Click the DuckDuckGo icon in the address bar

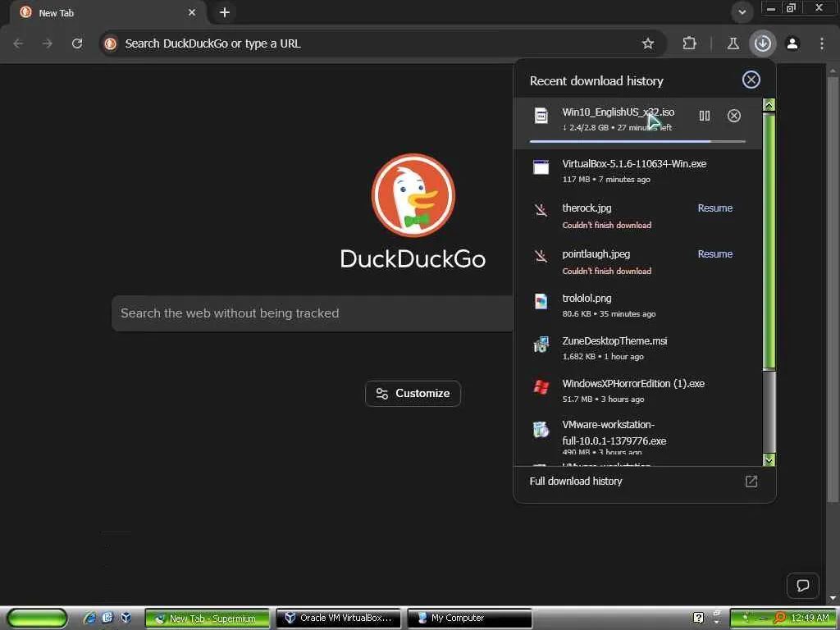click(x=111, y=43)
